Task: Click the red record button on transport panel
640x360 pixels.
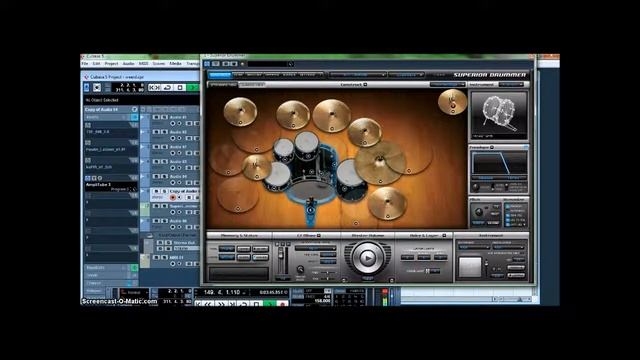Action: [x=282, y=303]
